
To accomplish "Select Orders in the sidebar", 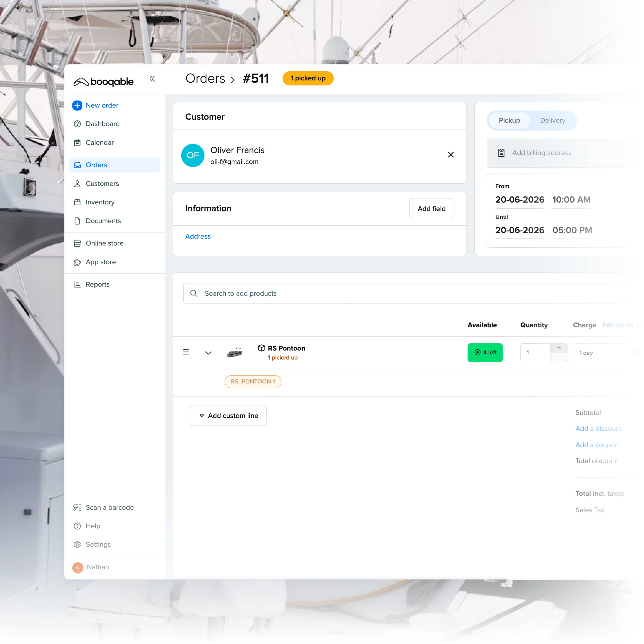I will click(114, 165).
